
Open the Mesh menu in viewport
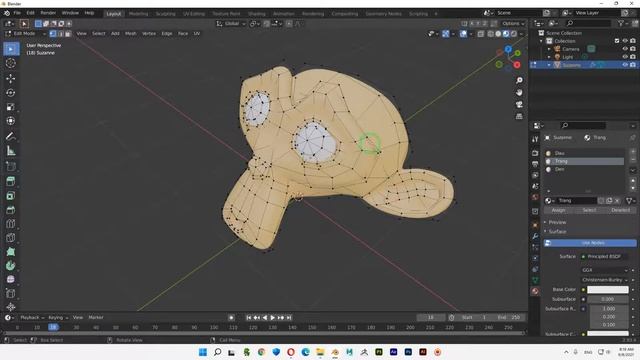[131, 33]
